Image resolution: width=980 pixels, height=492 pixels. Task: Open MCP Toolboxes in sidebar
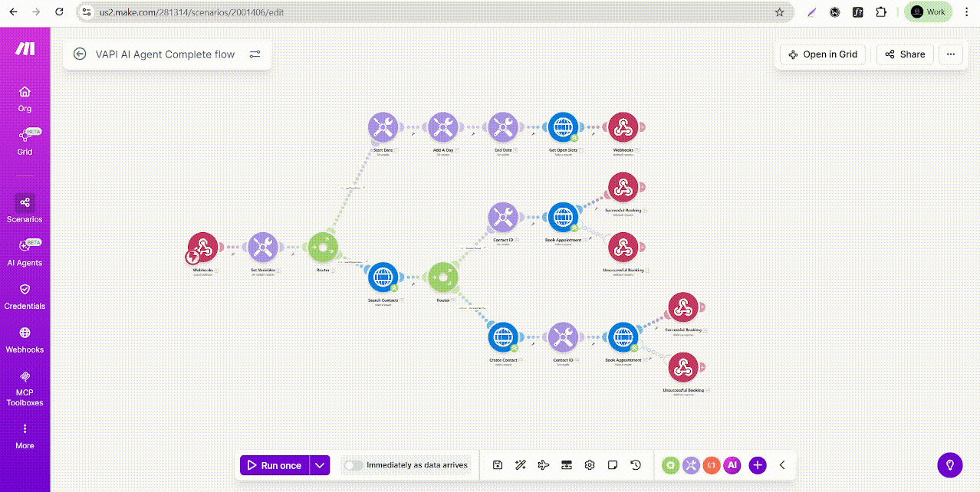(x=25, y=389)
